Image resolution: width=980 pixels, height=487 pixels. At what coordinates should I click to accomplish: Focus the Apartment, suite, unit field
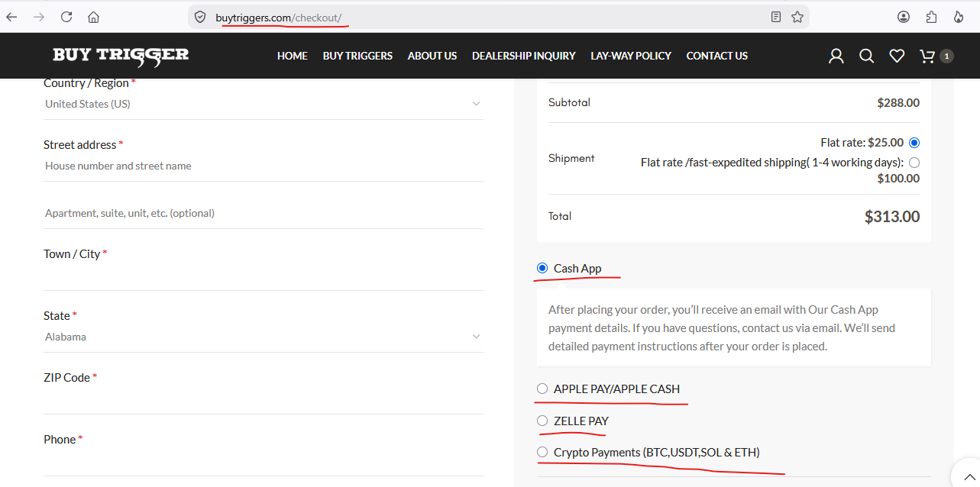point(264,214)
